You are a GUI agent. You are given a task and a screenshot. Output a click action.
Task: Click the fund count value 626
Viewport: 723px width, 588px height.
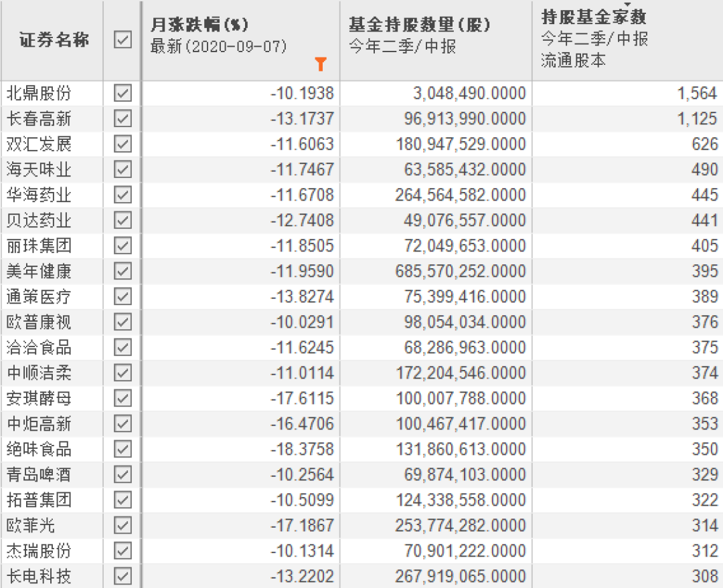coord(704,144)
